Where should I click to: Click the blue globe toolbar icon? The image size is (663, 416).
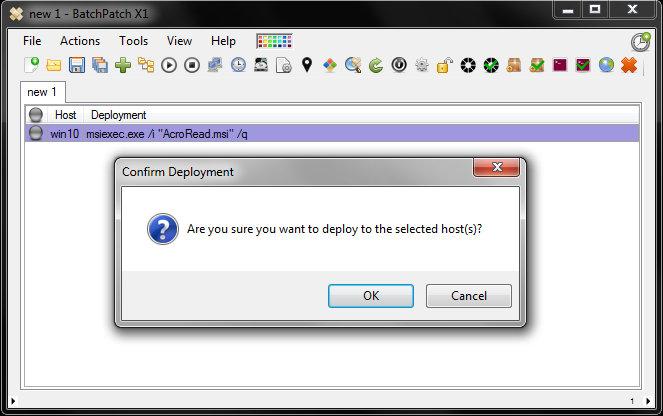606,65
